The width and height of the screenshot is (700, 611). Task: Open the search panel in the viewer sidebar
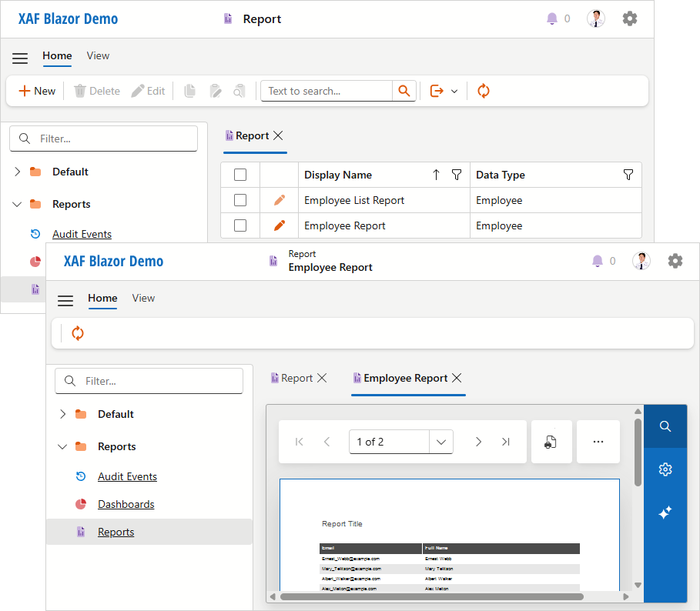665,426
